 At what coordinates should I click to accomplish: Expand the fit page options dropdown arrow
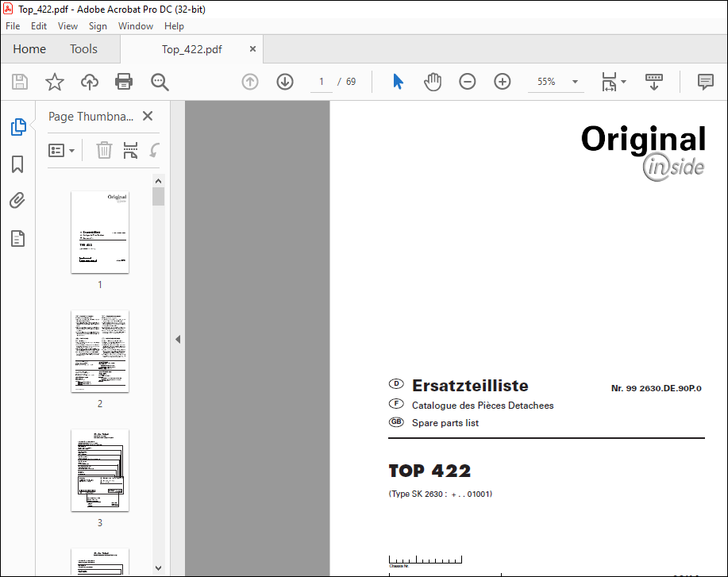pyautogui.click(x=623, y=82)
